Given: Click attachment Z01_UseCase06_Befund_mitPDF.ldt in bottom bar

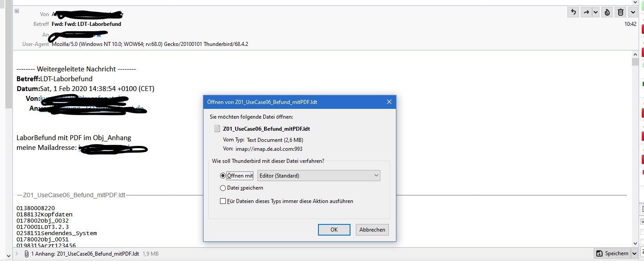Looking at the screenshot, I should coord(98,254).
